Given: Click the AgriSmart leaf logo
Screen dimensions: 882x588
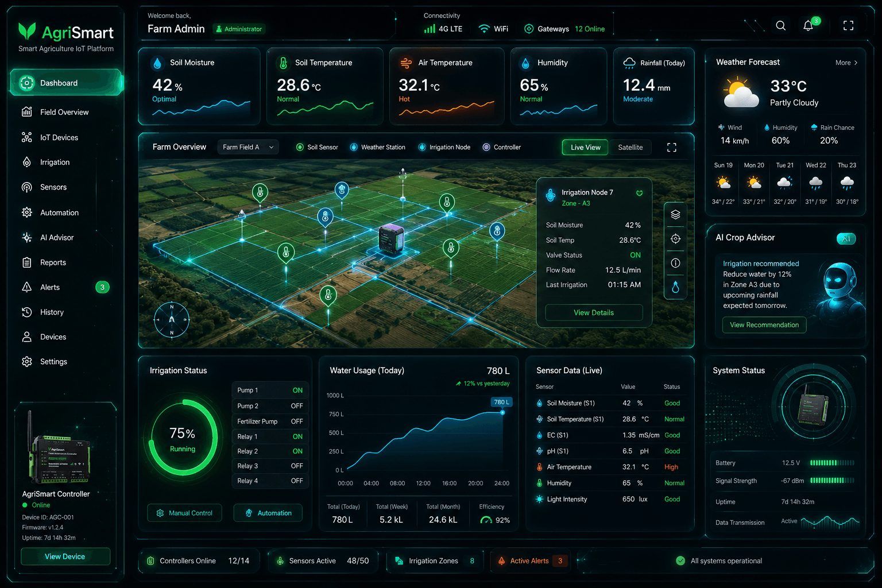Looking at the screenshot, I should coord(27,31).
